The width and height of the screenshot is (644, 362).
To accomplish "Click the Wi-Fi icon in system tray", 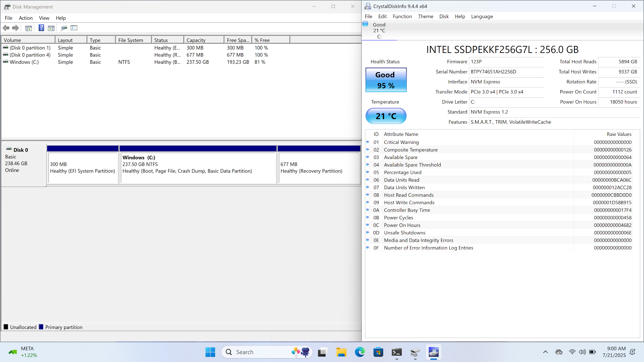I will click(572, 352).
